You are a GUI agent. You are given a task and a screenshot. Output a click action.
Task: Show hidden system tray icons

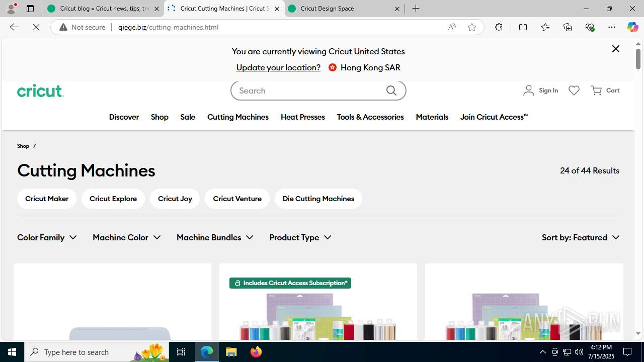542,352
